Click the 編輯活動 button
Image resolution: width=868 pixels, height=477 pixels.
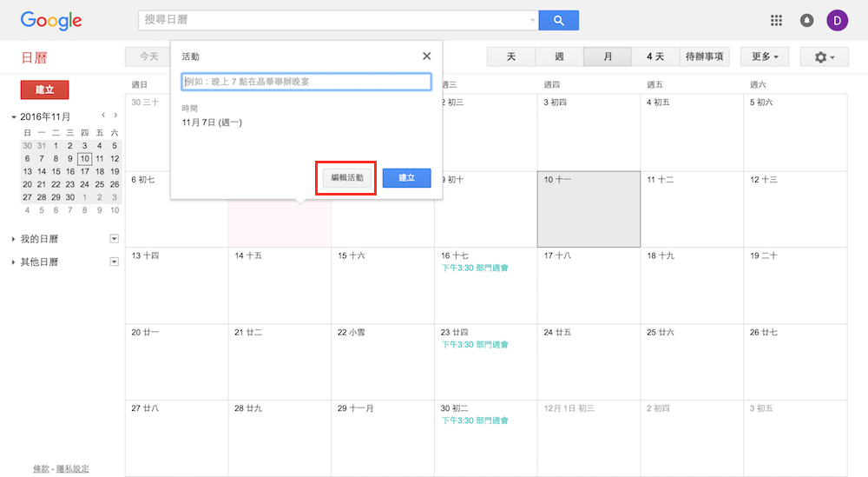(x=347, y=177)
